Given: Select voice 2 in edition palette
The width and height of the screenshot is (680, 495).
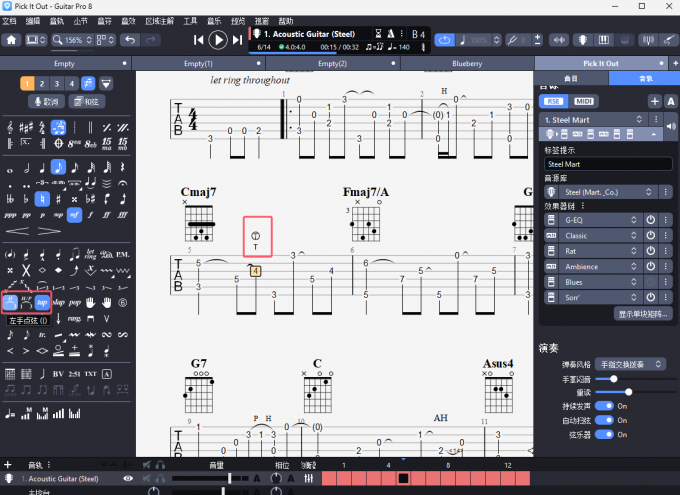Looking at the screenshot, I should coord(43,83).
